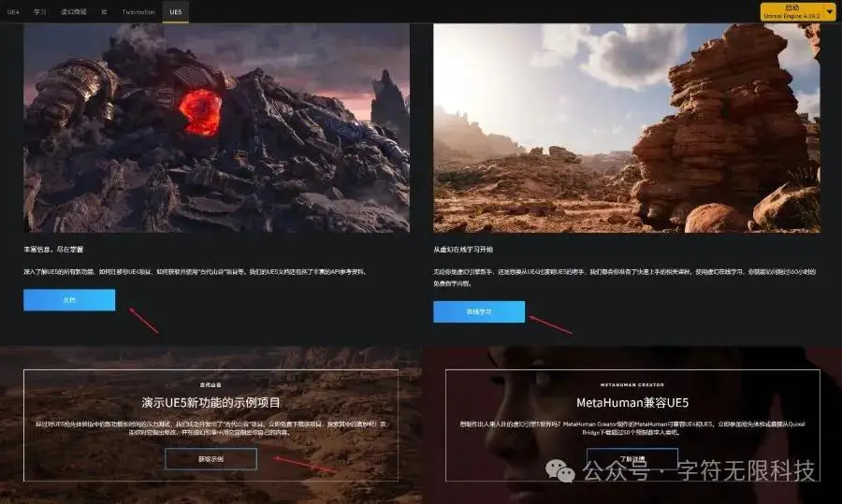Click the 丰富信息，尽在掌握 heading
The image size is (842, 504).
pos(53,250)
